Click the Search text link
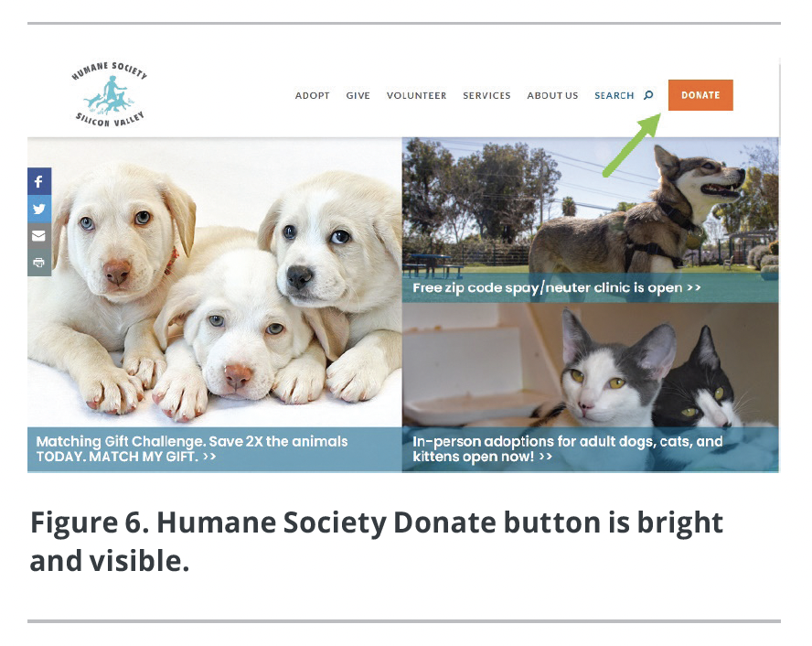812x646 pixels. pos(614,95)
